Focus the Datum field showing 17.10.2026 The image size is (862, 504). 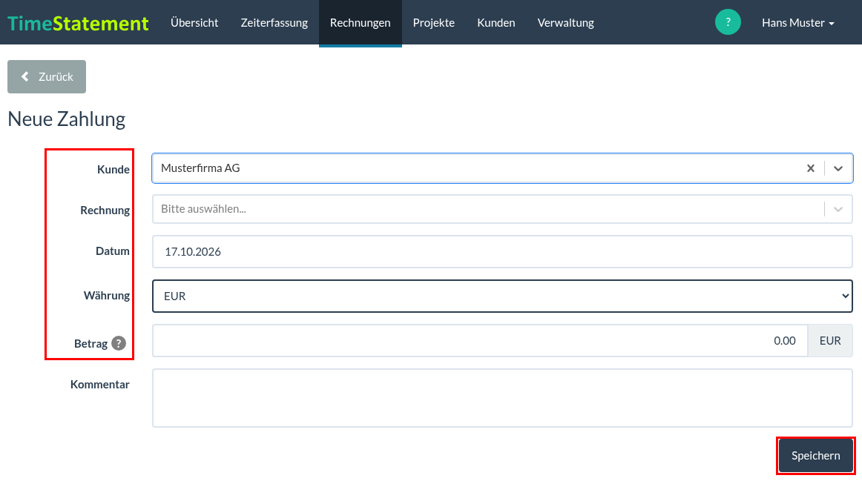pos(502,251)
